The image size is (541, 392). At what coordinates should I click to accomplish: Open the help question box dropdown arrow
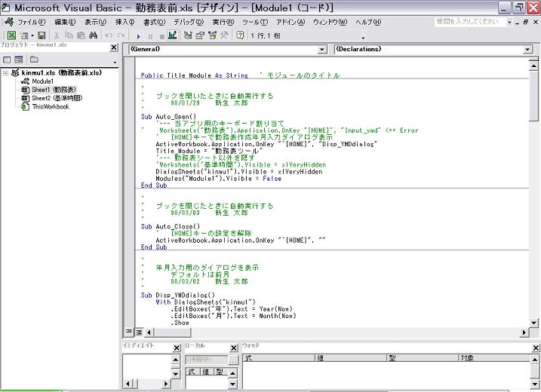(509, 22)
